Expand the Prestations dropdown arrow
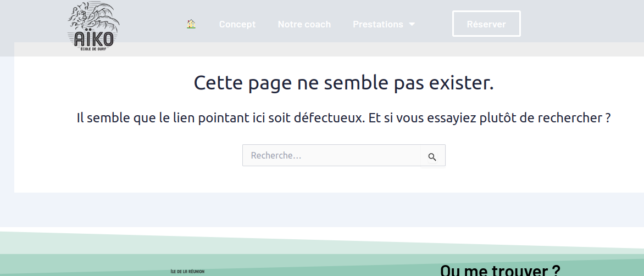This screenshot has height=276, width=644. tap(412, 24)
